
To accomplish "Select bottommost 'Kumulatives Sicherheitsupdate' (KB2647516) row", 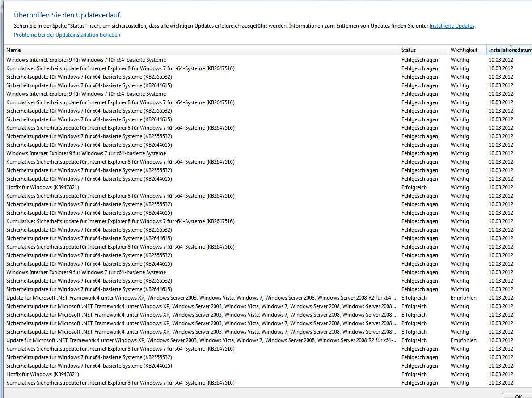I will pyautogui.click(x=268, y=383).
